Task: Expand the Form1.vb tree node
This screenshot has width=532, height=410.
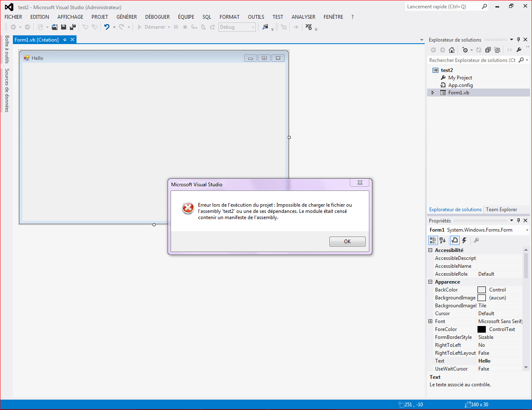Action: coord(433,93)
